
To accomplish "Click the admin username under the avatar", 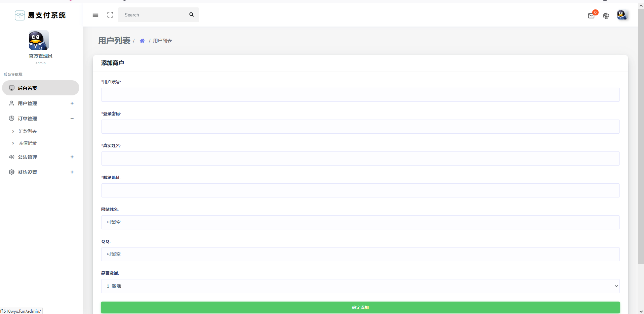I will (x=41, y=63).
